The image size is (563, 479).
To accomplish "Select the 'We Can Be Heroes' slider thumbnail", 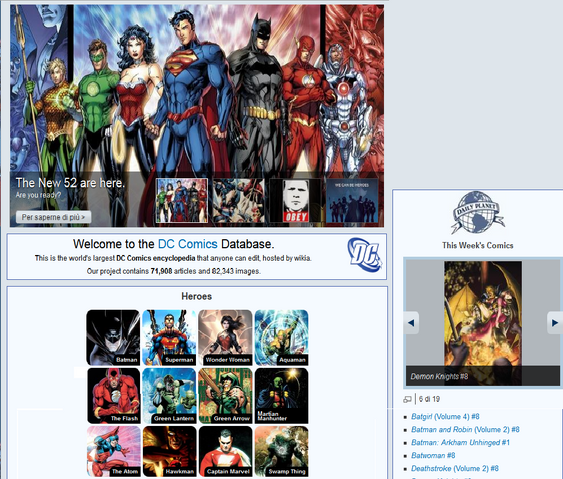I will (x=352, y=200).
